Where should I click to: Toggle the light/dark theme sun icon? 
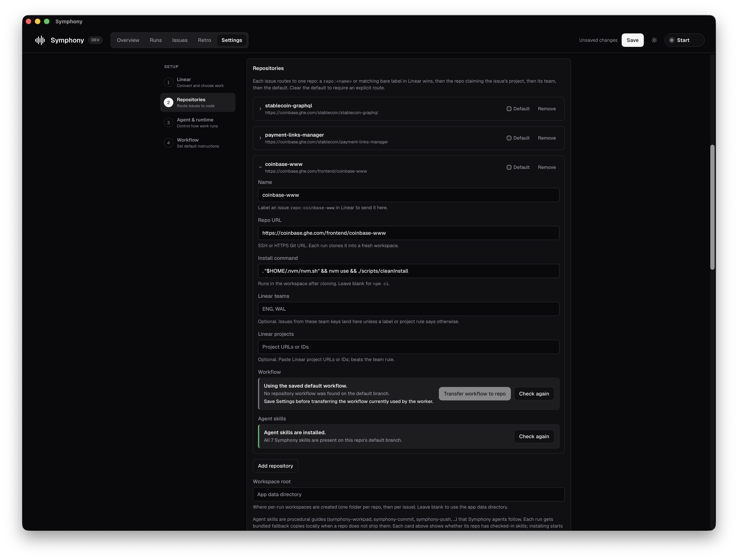pyautogui.click(x=654, y=40)
